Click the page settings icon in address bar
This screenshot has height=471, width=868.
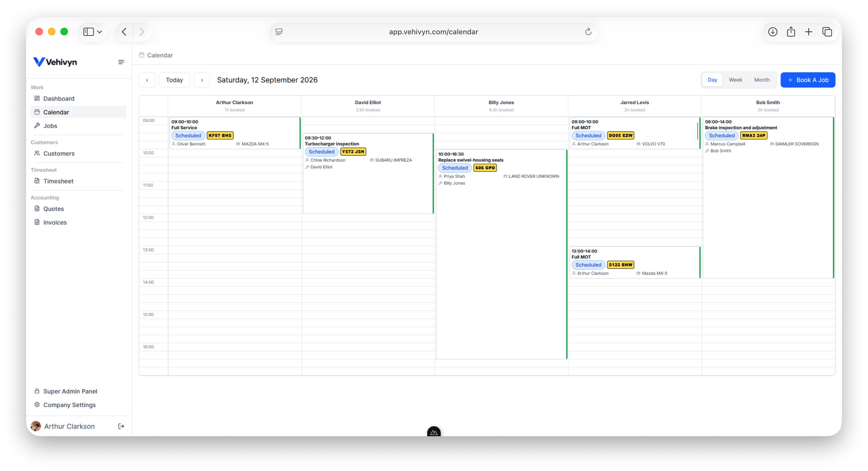tap(279, 32)
